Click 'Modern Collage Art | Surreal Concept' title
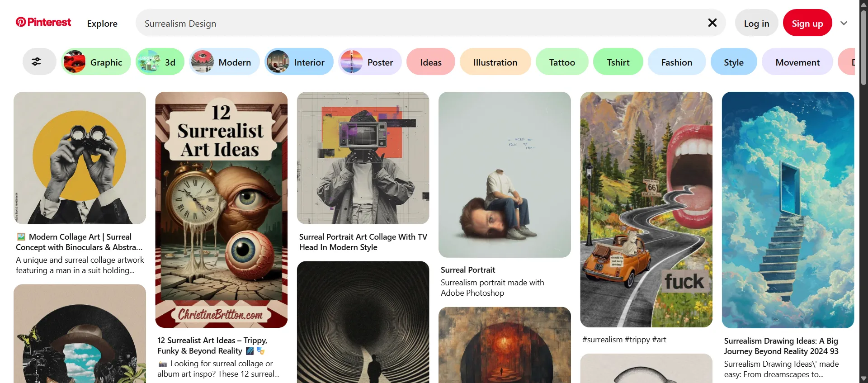 tap(80, 242)
